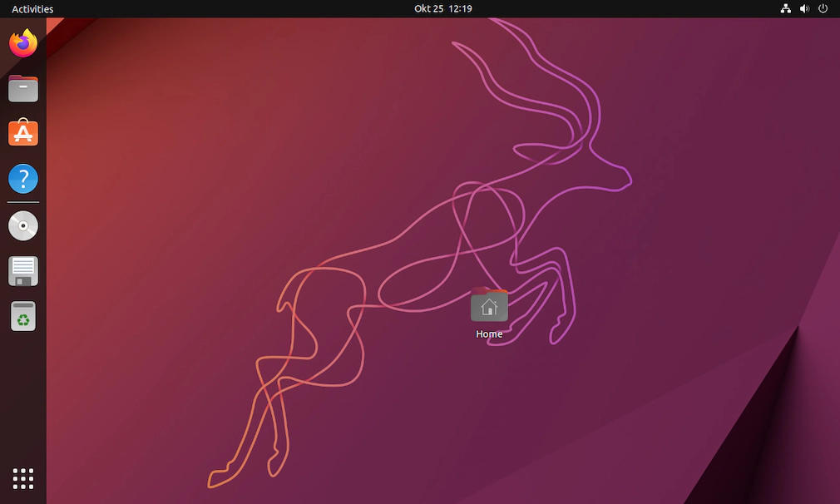The height and width of the screenshot is (504, 840).
Task: Open the Files manager in dock
Action: (23, 88)
